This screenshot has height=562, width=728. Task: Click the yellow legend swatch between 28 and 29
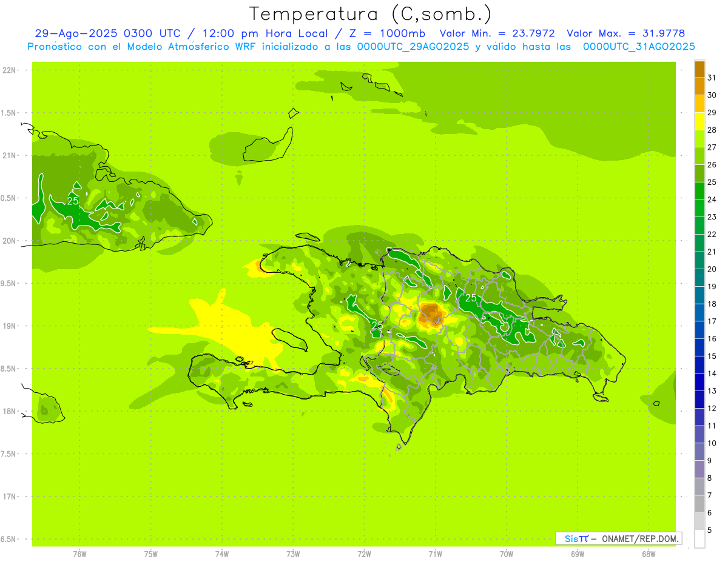click(x=699, y=121)
